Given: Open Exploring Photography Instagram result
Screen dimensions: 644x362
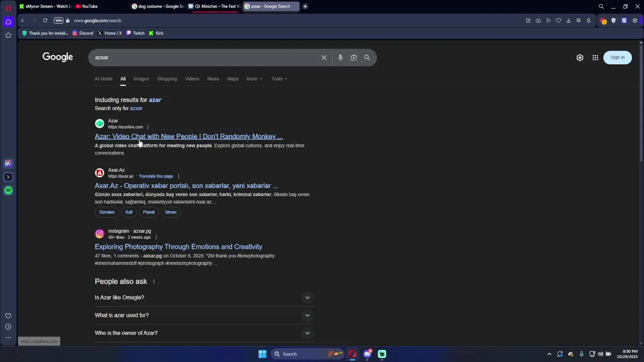Looking at the screenshot, I should click(x=179, y=247).
